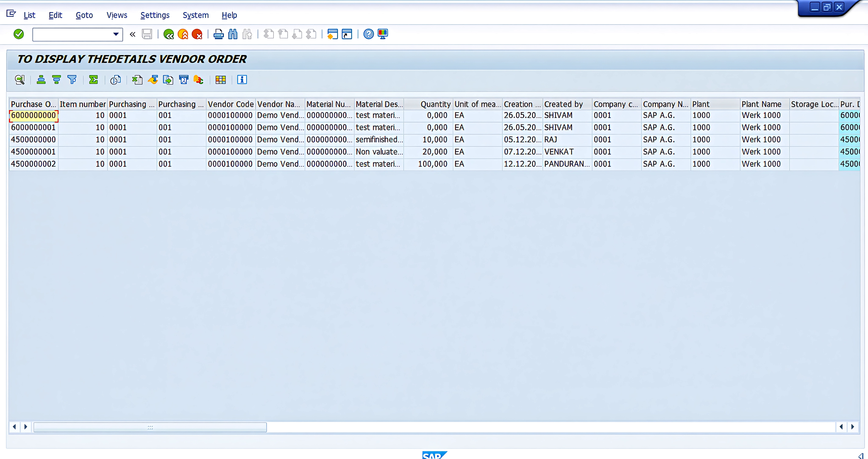Click the Save diskette icon

tap(147, 34)
